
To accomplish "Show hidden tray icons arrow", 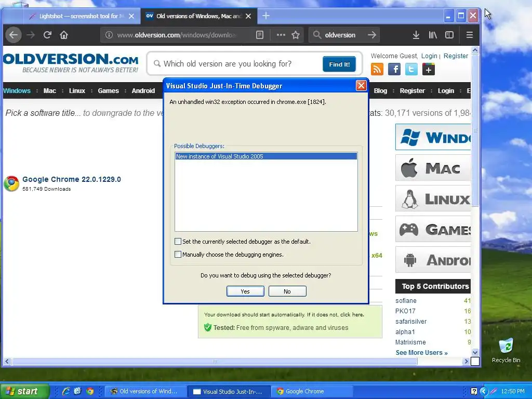I will pyautogui.click(x=484, y=391).
